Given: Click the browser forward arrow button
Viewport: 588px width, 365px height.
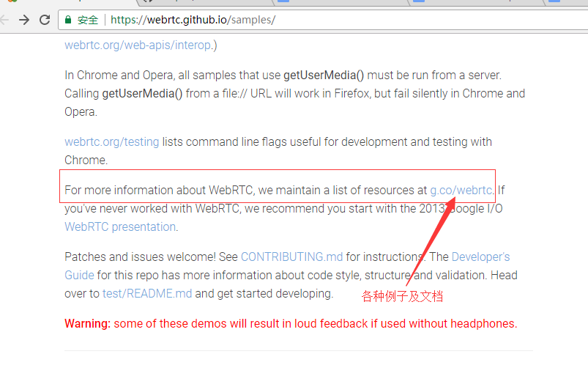Looking at the screenshot, I should [x=24, y=20].
